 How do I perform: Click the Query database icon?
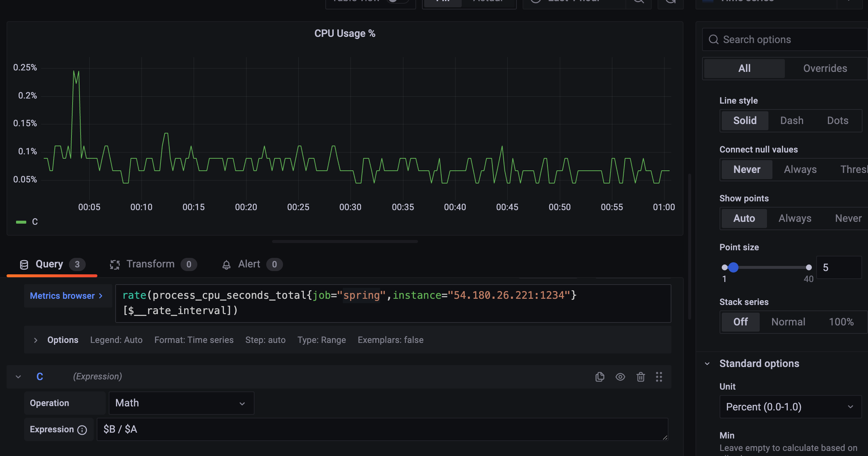[24, 264]
